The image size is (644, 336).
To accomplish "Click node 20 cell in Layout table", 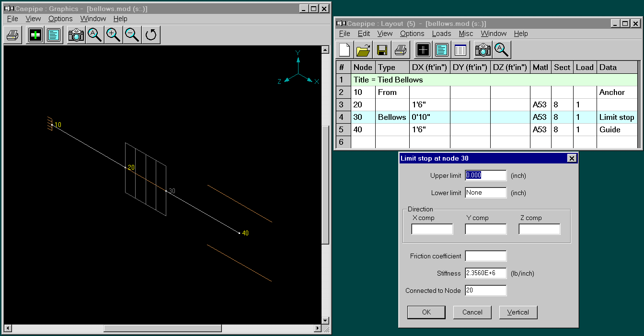I will pyautogui.click(x=363, y=104).
